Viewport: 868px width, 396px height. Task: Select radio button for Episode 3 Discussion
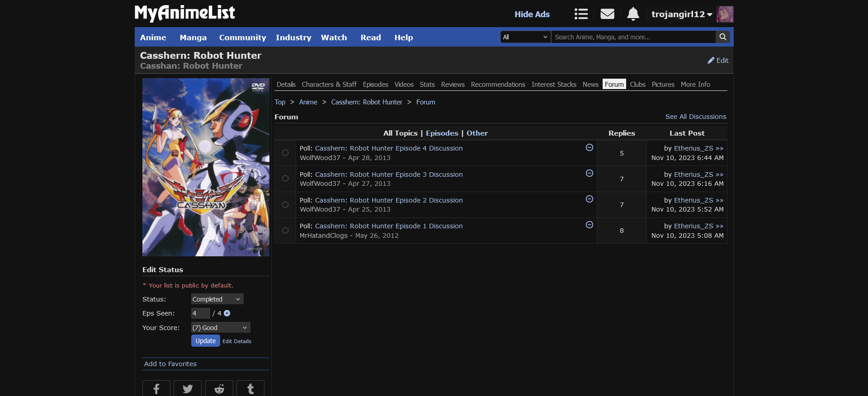(285, 179)
